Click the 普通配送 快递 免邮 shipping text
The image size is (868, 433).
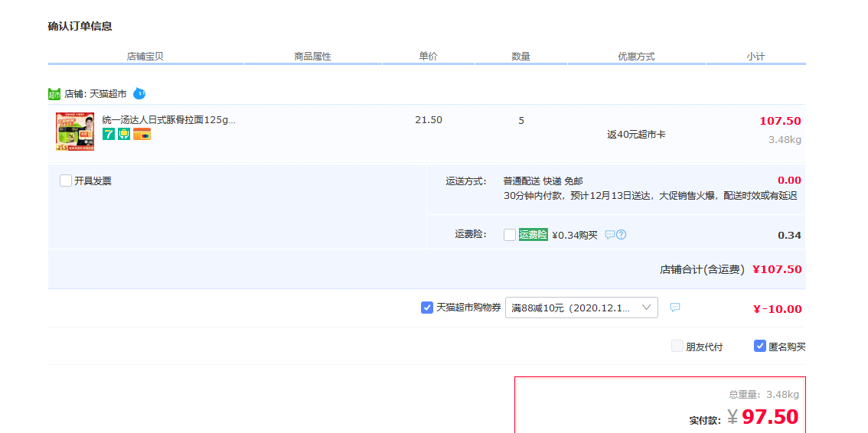click(x=543, y=181)
